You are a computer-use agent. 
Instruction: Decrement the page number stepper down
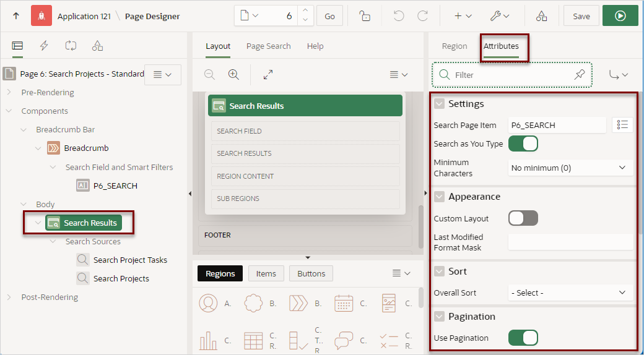305,20
